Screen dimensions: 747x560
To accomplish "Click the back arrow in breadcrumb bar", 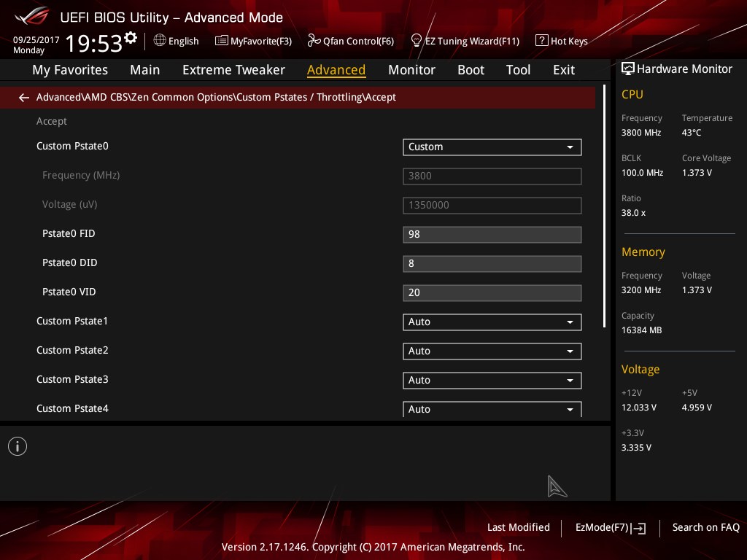I will (x=24, y=98).
